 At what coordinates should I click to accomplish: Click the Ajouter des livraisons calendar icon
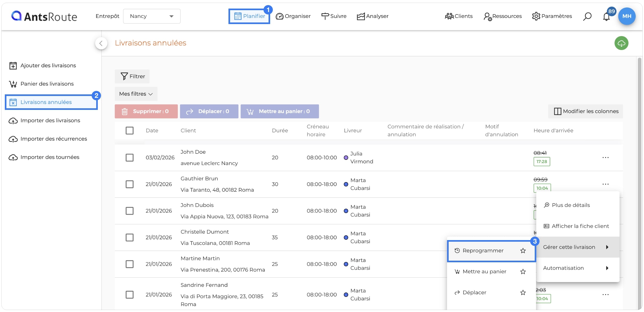point(13,66)
